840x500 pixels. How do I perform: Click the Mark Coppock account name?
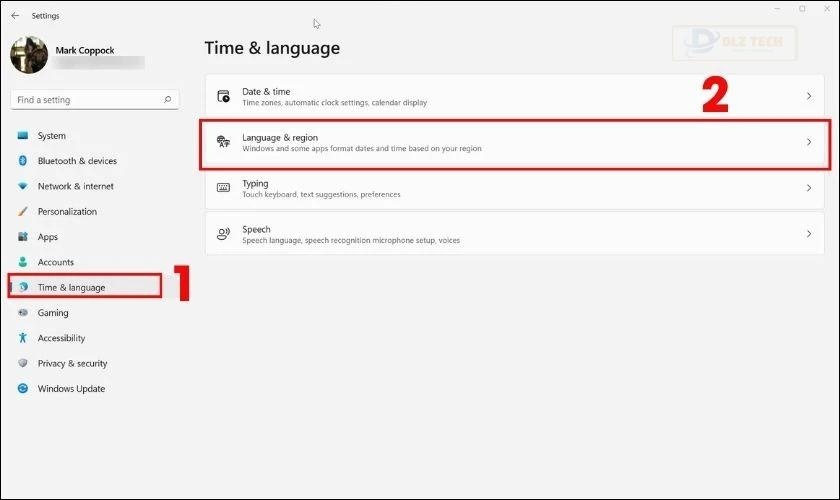coord(85,50)
